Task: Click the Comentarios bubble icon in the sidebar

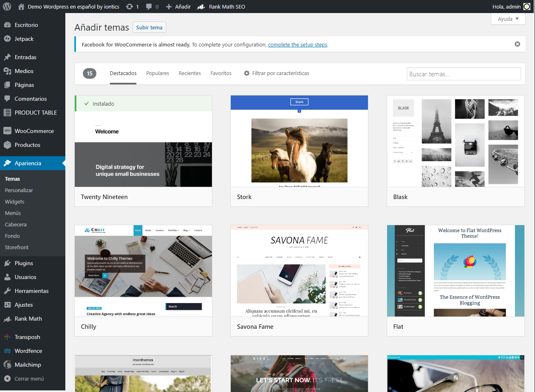Action: (x=7, y=99)
